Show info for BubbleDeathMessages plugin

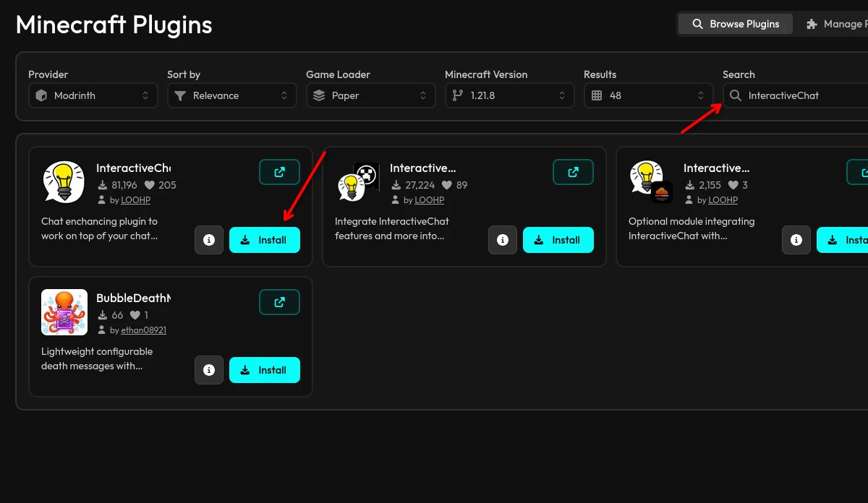point(209,370)
